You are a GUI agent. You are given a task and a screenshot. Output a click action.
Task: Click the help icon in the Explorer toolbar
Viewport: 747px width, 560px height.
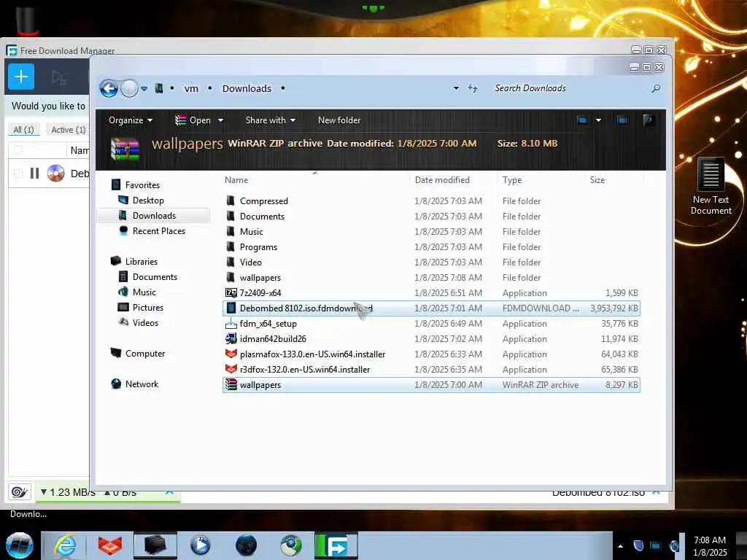click(x=648, y=120)
